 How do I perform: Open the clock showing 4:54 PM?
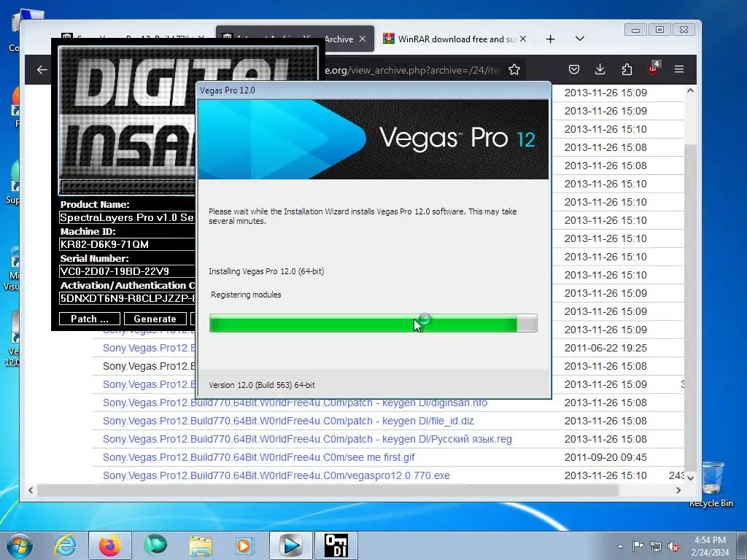(x=710, y=546)
